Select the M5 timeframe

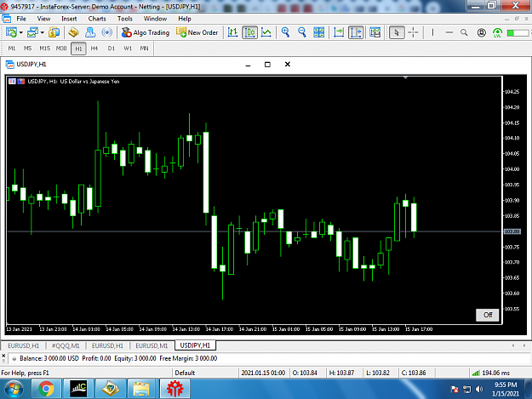click(28, 48)
